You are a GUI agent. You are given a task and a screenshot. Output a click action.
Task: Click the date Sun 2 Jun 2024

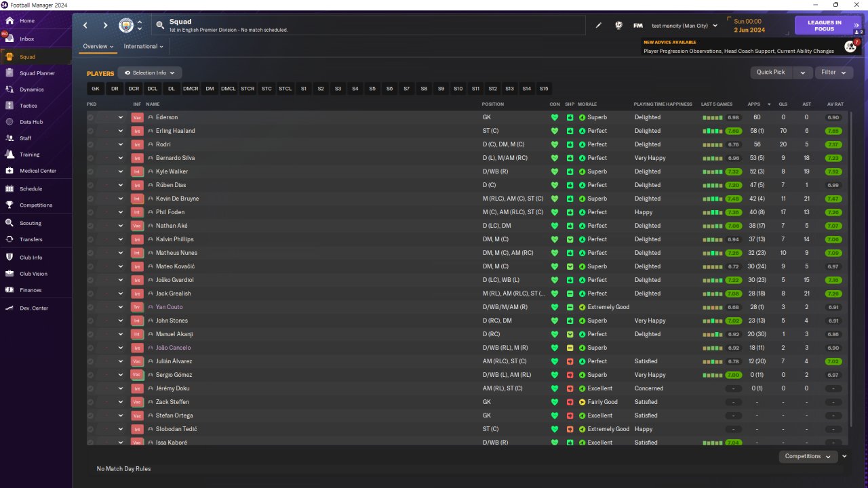[749, 26]
